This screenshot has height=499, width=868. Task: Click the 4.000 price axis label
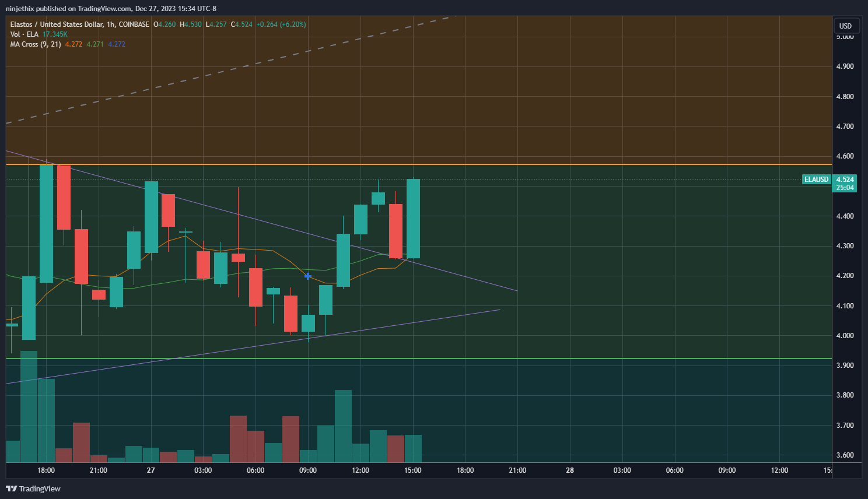pyautogui.click(x=845, y=336)
